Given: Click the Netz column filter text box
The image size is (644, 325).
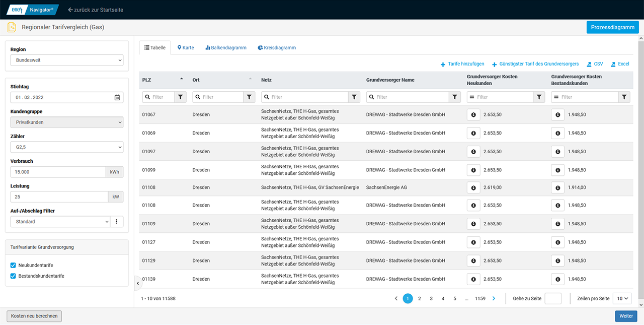Looking at the screenshot, I should [x=305, y=97].
